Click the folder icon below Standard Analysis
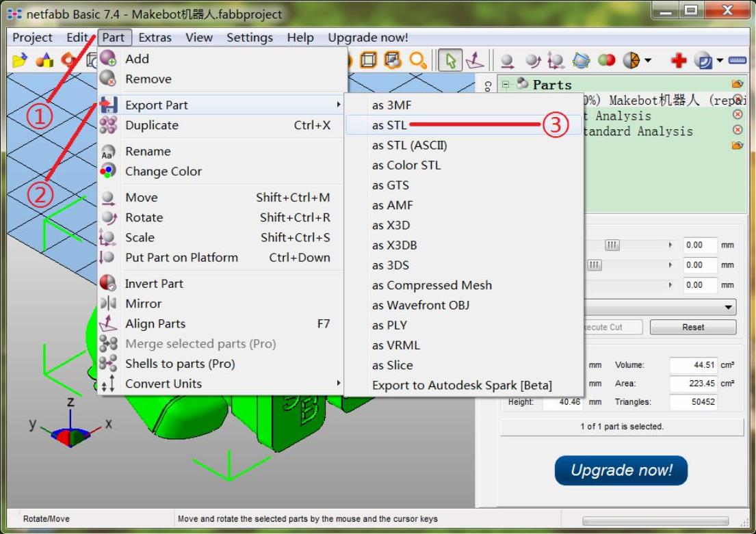756x534 pixels. coord(738,145)
